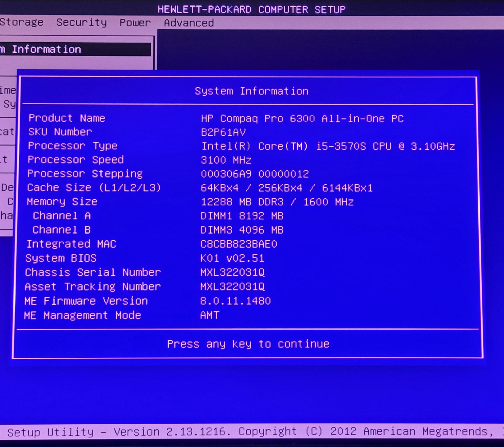This screenshot has height=447, width=504.
Task: Select the Product Name label
Action: 67,118
